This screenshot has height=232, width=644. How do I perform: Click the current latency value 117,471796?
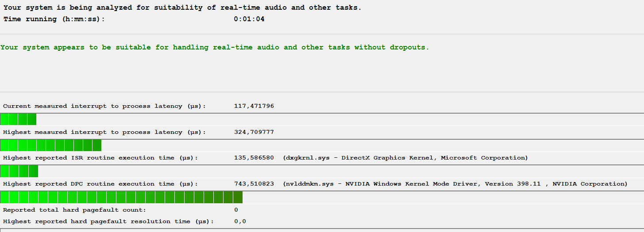(x=254, y=106)
